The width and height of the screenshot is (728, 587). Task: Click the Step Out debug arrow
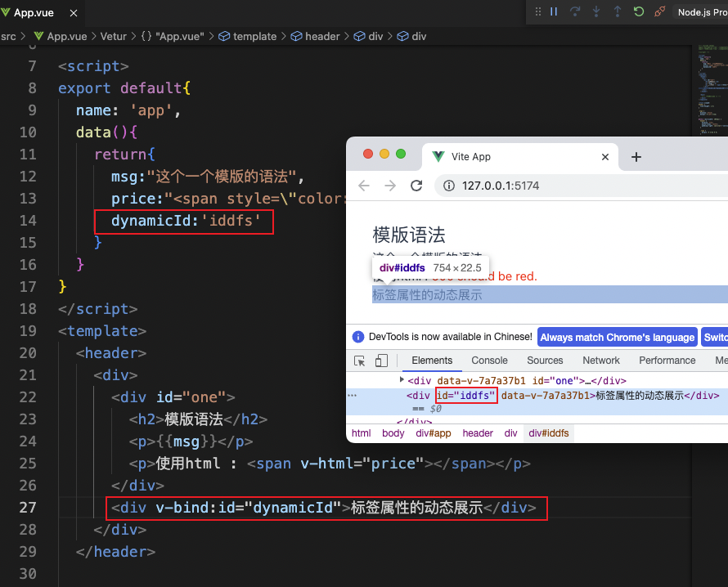[x=617, y=11]
